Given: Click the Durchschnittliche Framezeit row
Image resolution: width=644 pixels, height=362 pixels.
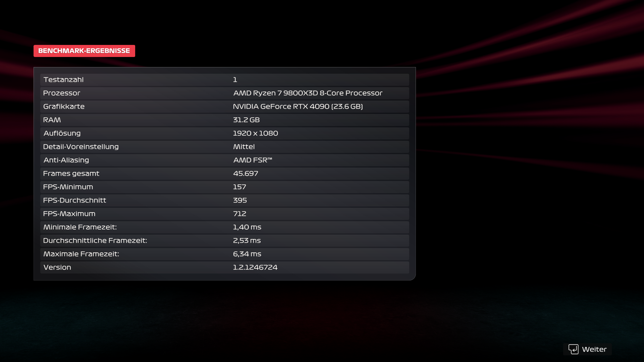Looking at the screenshot, I should click(x=224, y=241).
